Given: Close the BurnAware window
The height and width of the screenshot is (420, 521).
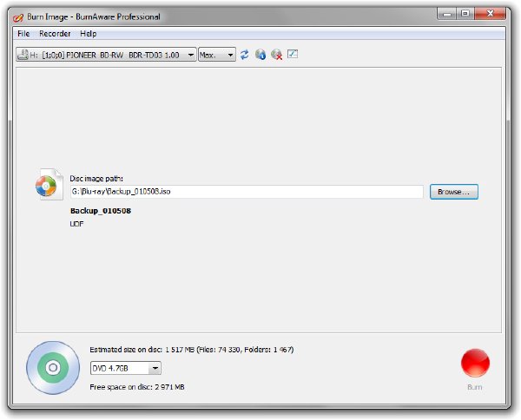Looking at the screenshot, I should tap(490, 14).
